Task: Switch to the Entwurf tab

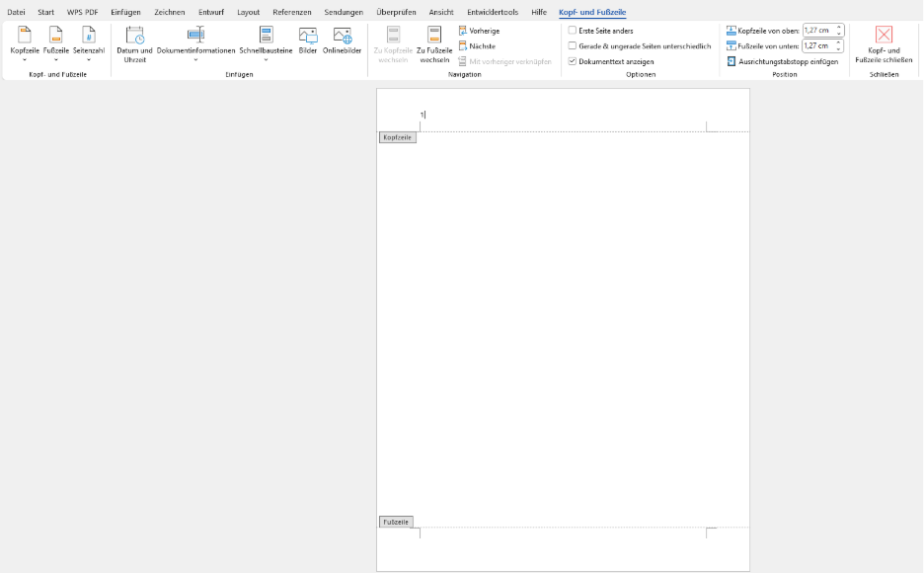Action: point(211,12)
